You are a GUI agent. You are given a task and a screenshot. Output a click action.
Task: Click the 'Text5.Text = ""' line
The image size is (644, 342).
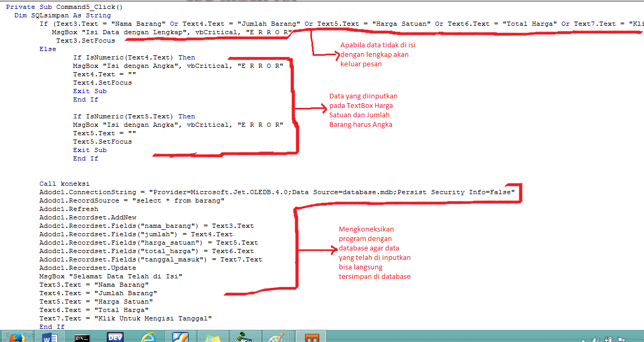pyautogui.click(x=105, y=133)
